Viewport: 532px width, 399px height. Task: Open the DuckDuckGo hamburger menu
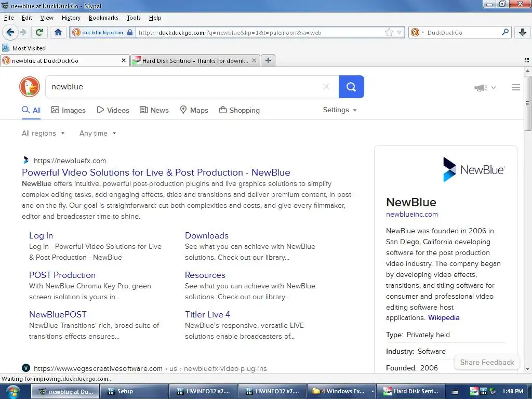tap(516, 87)
